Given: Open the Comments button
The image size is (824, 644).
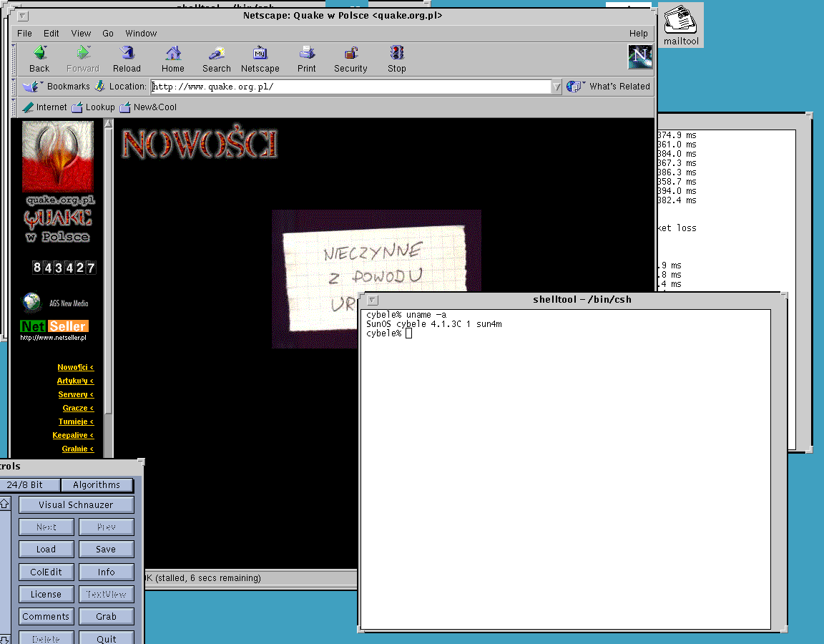Looking at the screenshot, I should [46, 617].
